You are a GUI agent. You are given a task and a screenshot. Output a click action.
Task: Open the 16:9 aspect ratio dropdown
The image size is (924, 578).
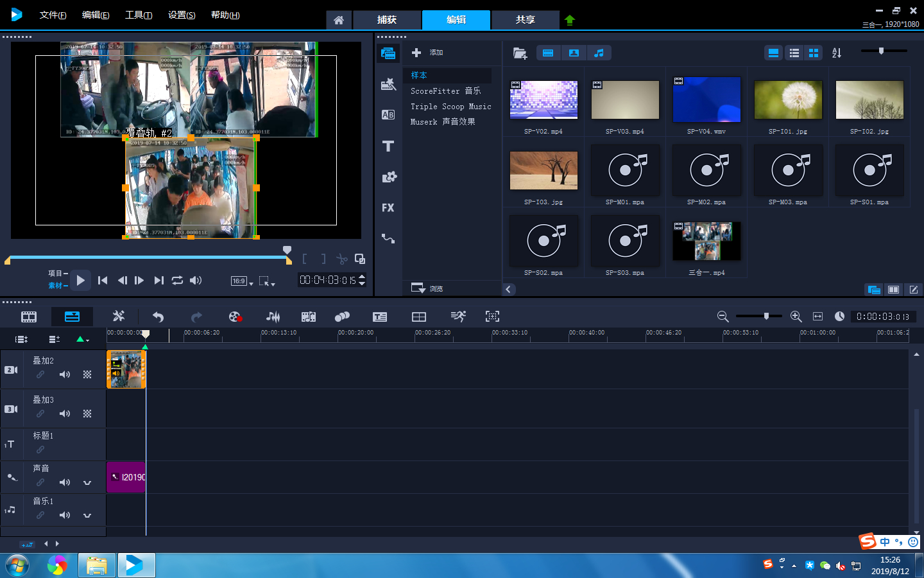coord(242,281)
